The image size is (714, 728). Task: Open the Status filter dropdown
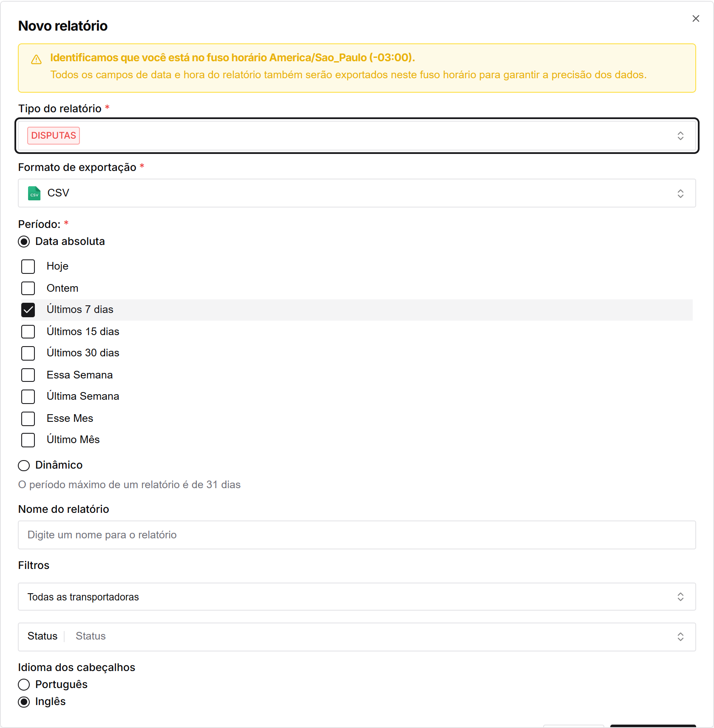[357, 637]
